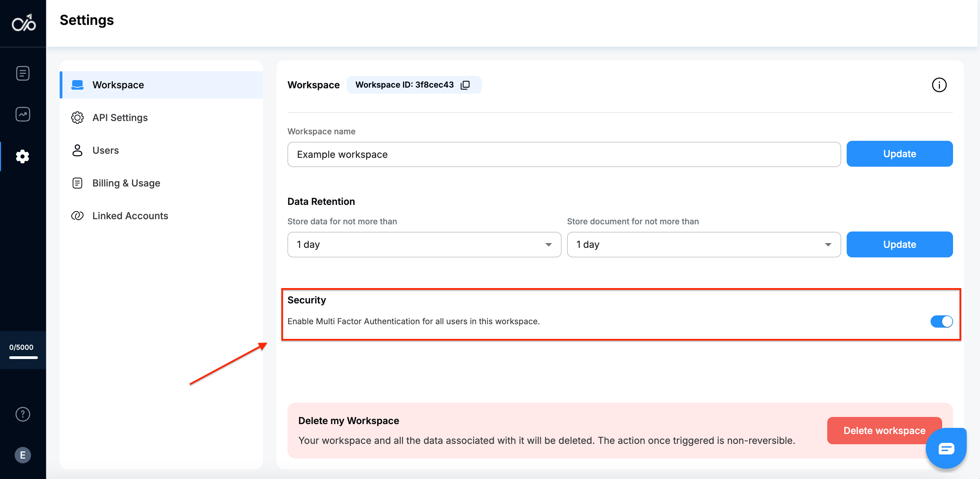980x479 pixels.
Task: Click the user avatar 'E' icon
Action: tap(23, 455)
